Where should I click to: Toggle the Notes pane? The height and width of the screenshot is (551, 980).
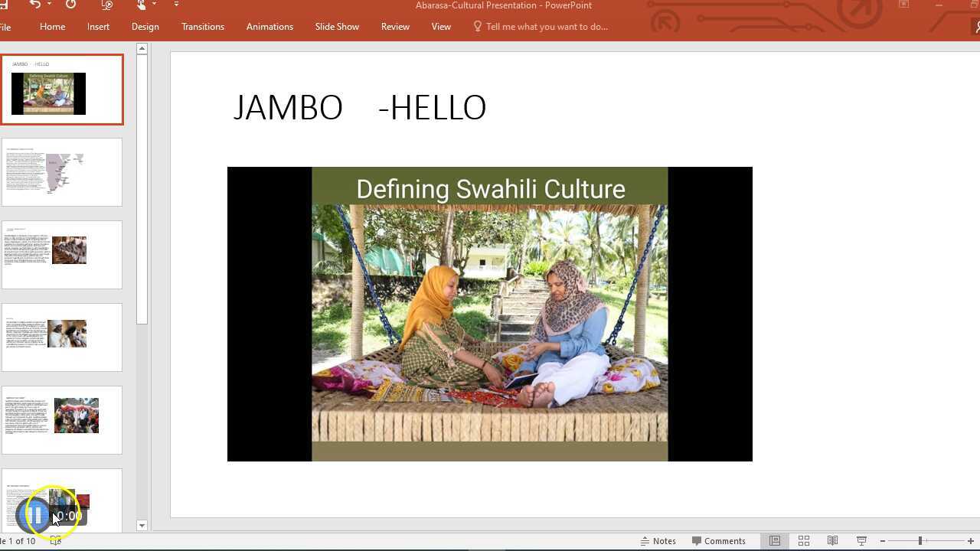[658, 540]
